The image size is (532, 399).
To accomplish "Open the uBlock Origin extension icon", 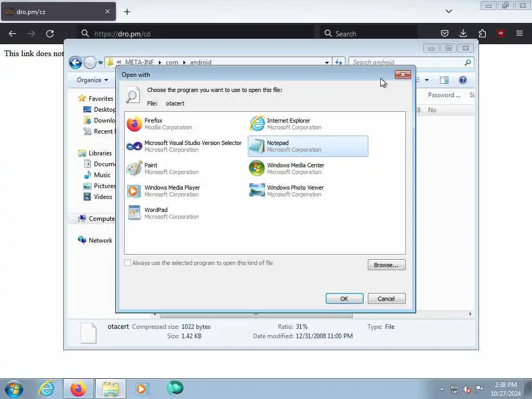I will [501, 33].
